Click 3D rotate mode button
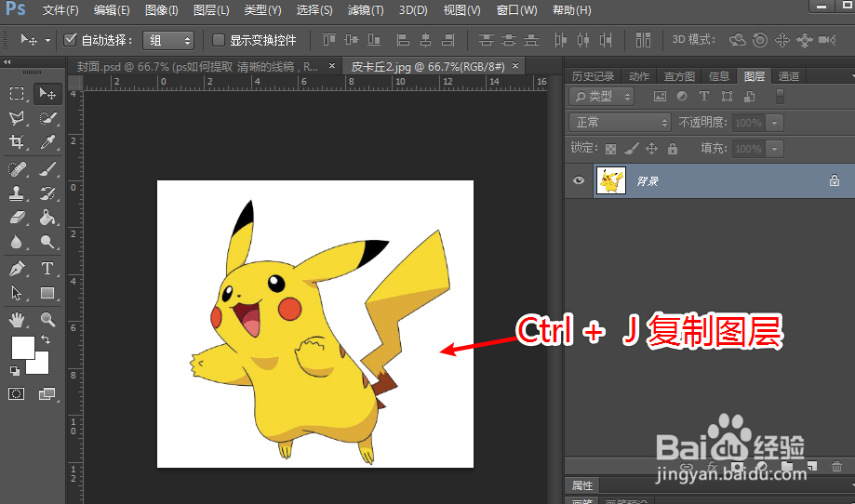The width and height of the screenshot is (855, 504). click(737, 40)
